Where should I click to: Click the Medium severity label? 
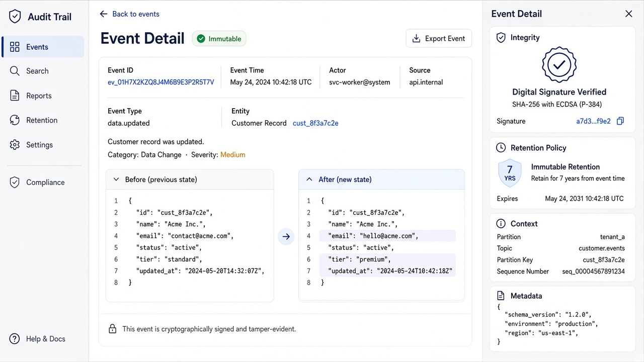233,155
